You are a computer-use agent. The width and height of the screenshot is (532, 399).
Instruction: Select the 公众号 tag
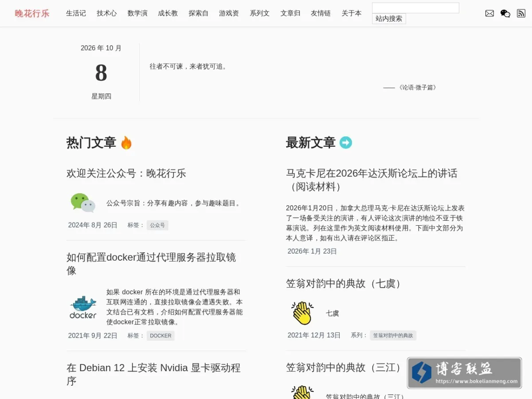point(157,225)
